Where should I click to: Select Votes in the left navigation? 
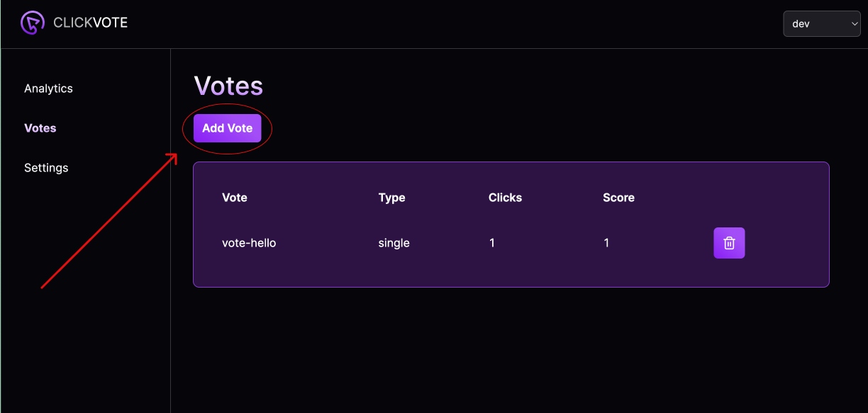(40, 128)
